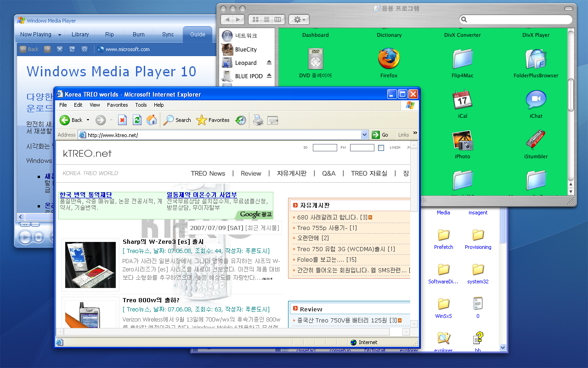Screen dimensions: 588x368
Task: Switch to the Sync tab in Media Player
Action: (x=168, y=34)
